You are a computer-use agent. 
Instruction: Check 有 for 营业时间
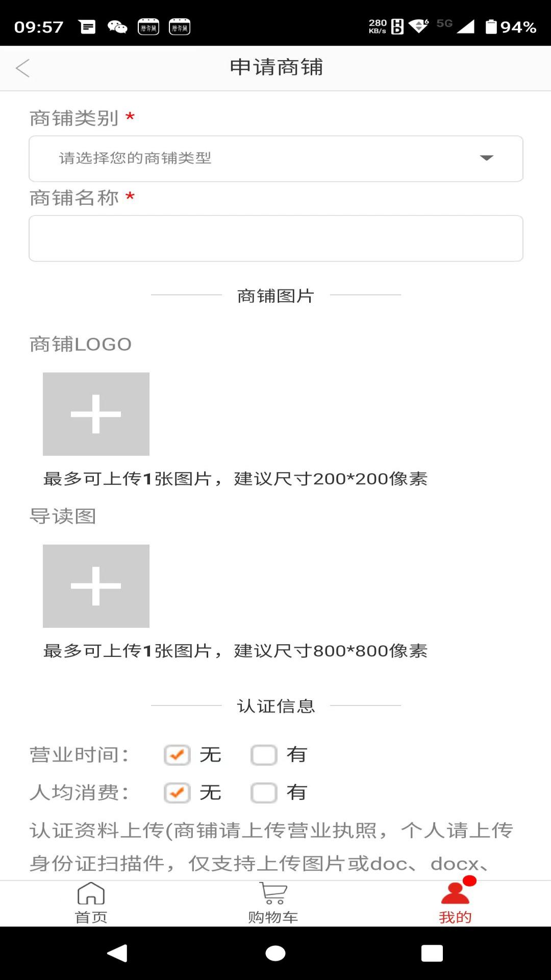[264, 755]
